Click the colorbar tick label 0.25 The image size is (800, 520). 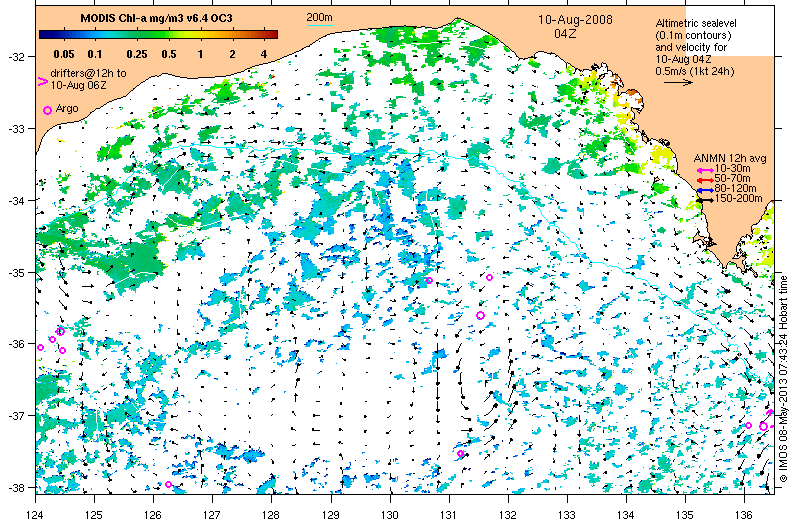(137, 54)
